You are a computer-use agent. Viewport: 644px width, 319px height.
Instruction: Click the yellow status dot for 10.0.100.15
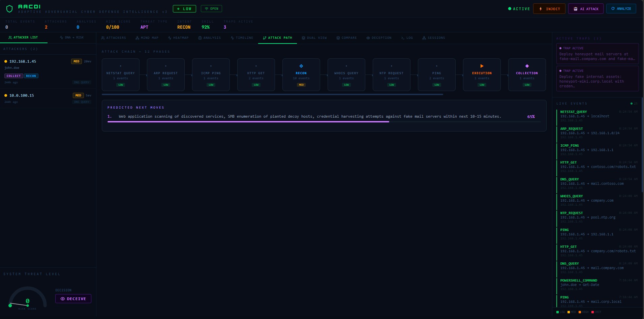(6, 95)
